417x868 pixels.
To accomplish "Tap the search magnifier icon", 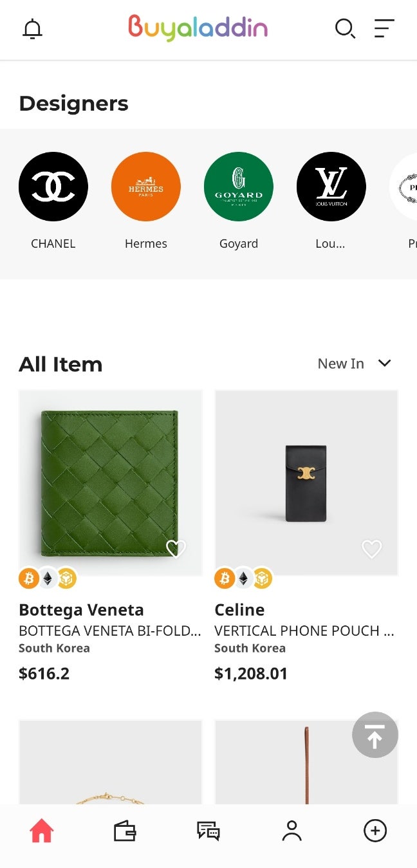I will point(345,29).
